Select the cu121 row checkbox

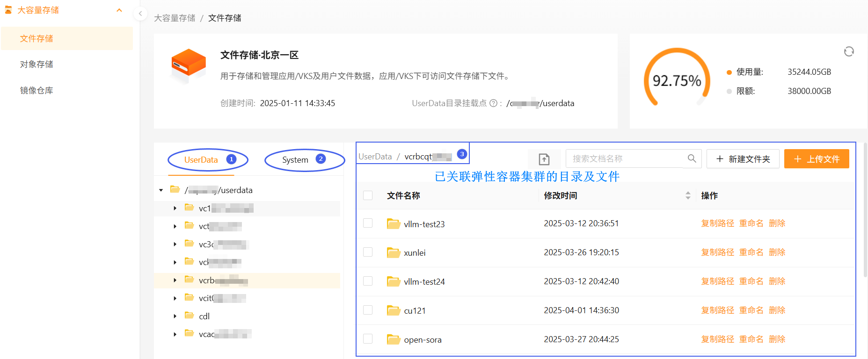[368, 310]
